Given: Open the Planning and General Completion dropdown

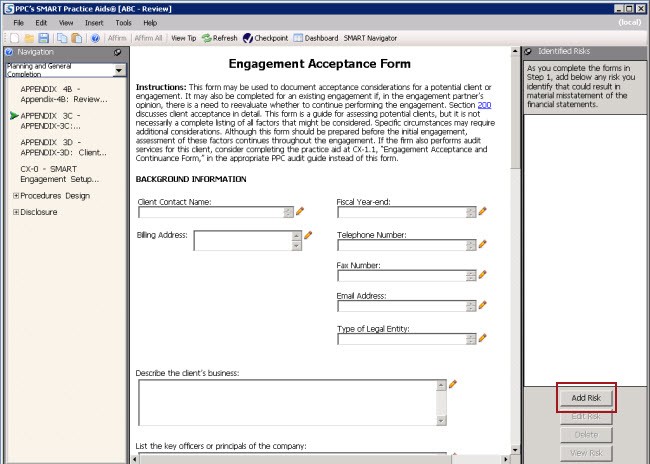Looking at the screenshot, I should [x=119, y=70].
